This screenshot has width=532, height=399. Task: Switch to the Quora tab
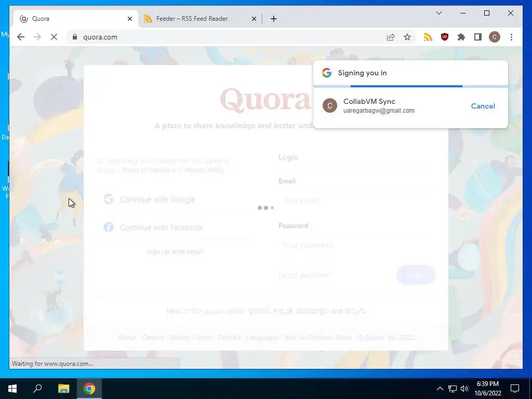click(x=76, y=19)
